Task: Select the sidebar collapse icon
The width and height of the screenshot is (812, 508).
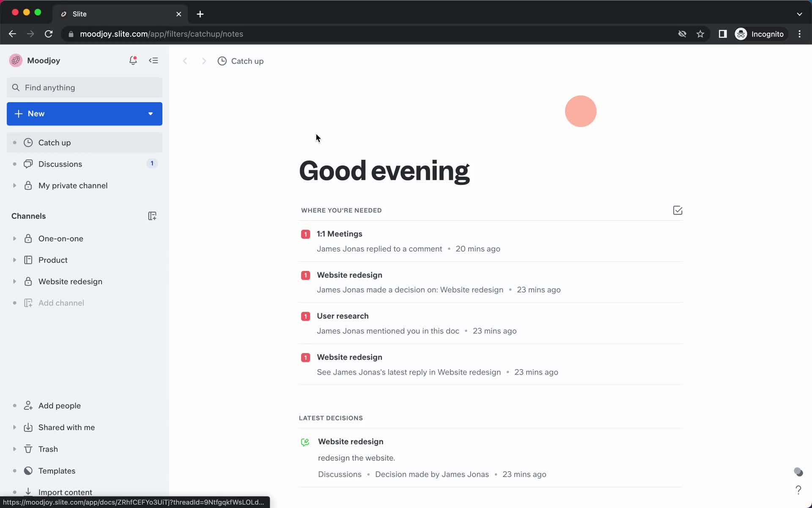Action: pos(154,60)
